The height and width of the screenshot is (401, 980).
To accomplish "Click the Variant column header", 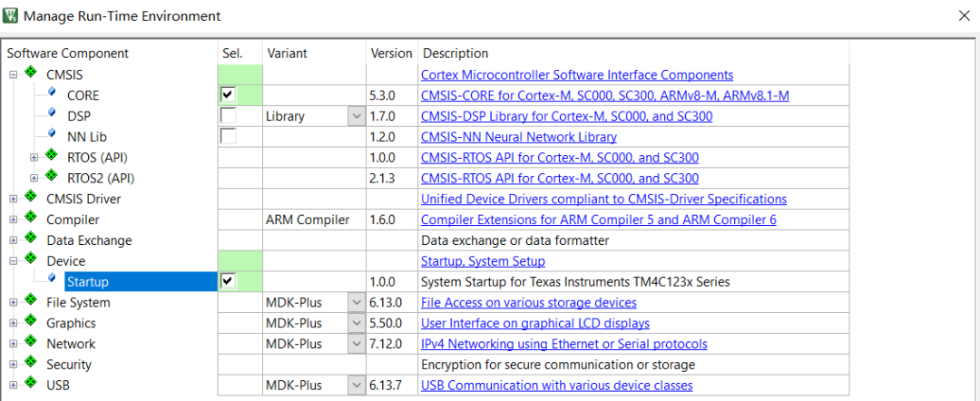I will click(287, 54).
